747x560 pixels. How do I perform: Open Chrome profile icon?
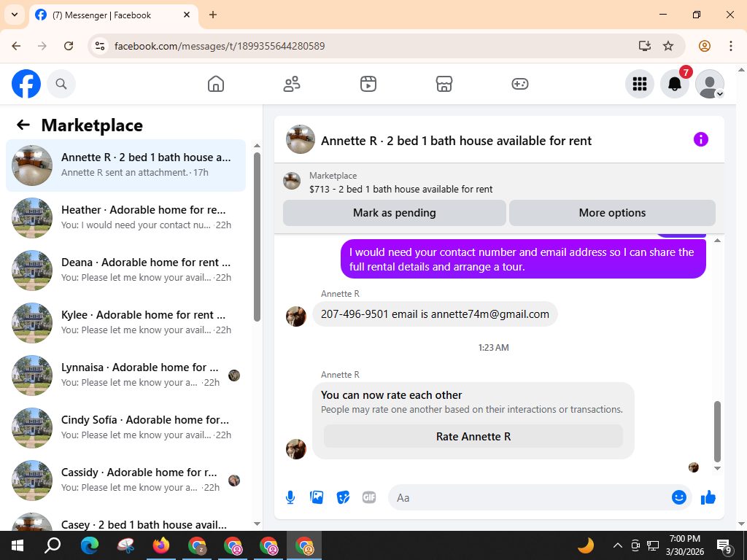point(705,46)
